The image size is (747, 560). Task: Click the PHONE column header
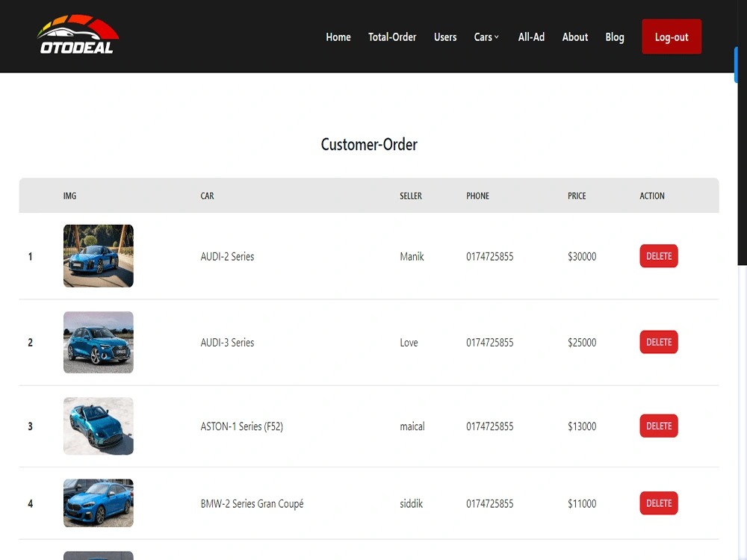[x=477, y=196]
